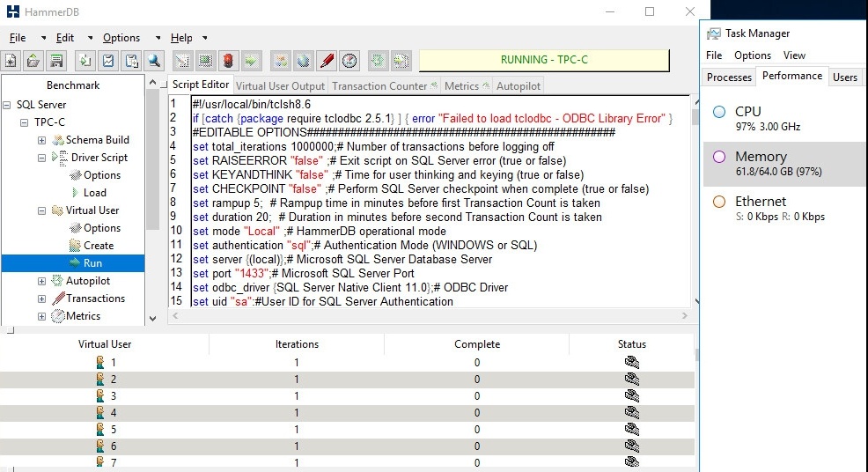Select Memory resource in Task Manager
868x472 pixels.
coord(785,164)
